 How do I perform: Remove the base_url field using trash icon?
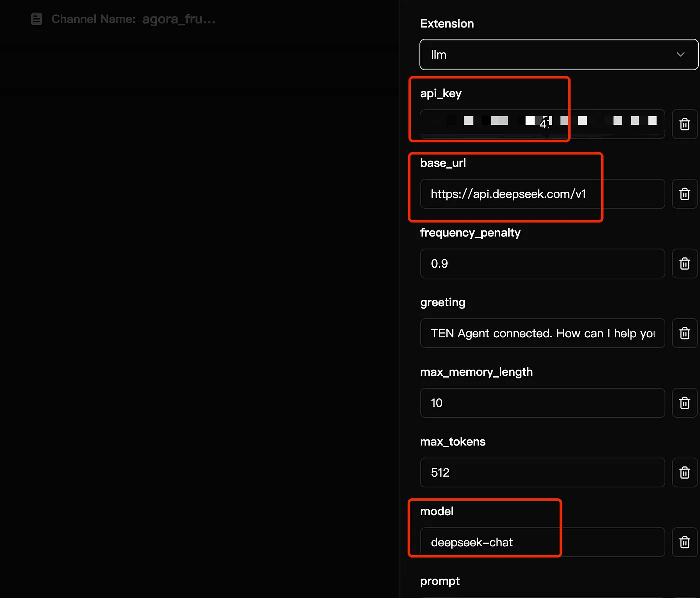pyautogui.click(x=684, y=194)
